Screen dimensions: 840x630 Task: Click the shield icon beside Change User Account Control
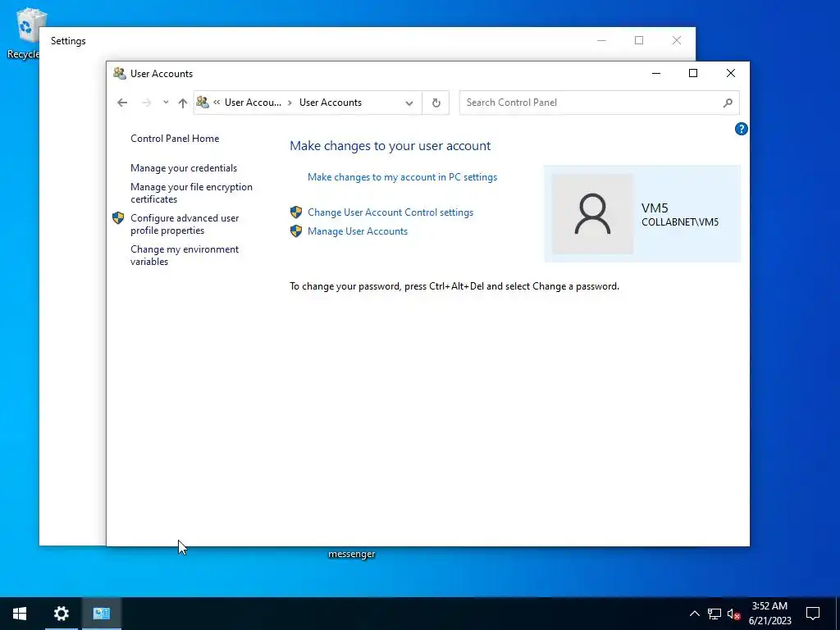tap(295, 212)
